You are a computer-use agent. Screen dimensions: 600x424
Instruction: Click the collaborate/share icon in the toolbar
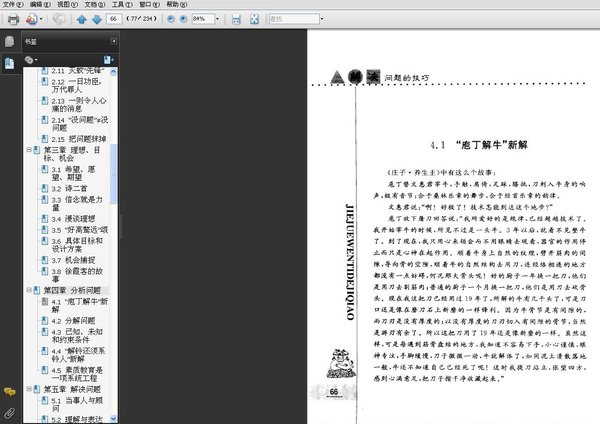31,19
